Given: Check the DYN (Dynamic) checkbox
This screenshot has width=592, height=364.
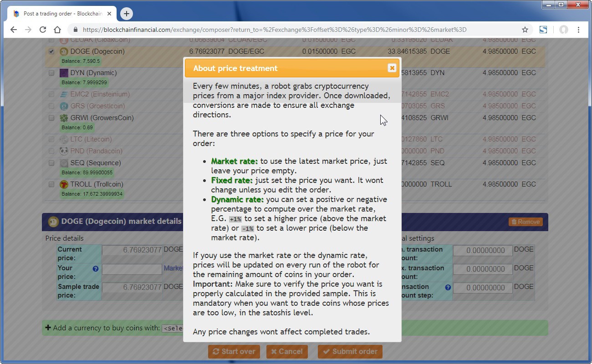Looking at the screenshot, I should tap(51, 73).
